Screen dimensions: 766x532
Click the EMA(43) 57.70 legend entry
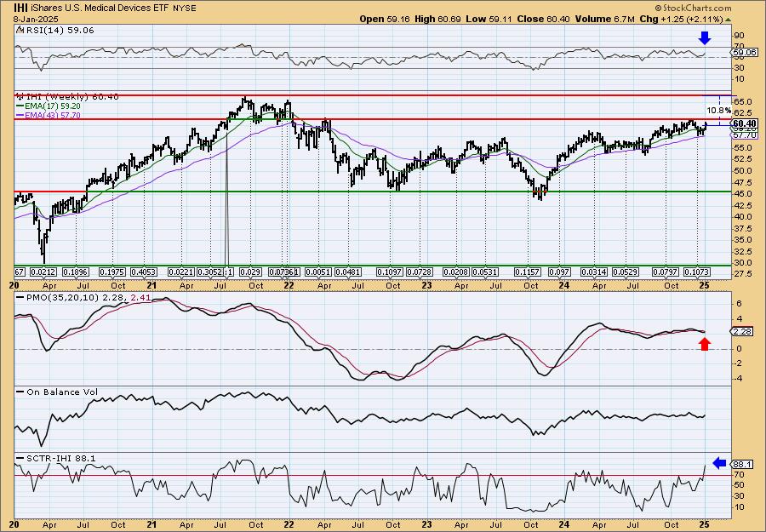tap(49, 115)
